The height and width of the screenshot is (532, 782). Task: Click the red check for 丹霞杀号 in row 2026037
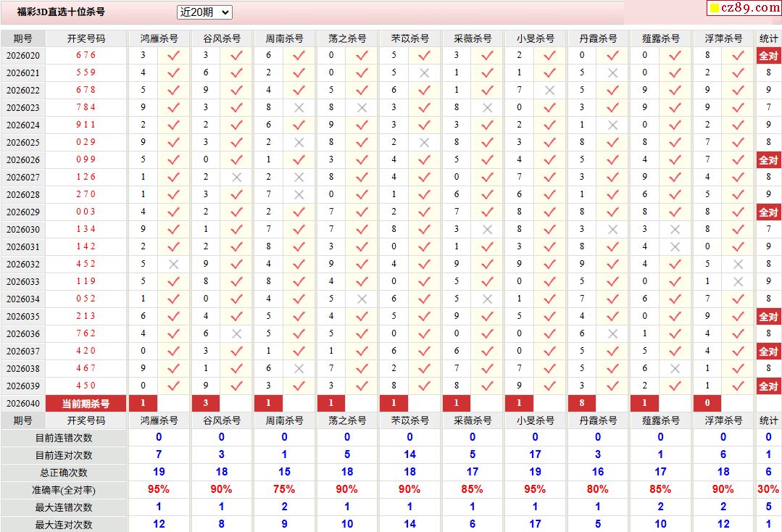pyautogui.click(x=613, y=351)
